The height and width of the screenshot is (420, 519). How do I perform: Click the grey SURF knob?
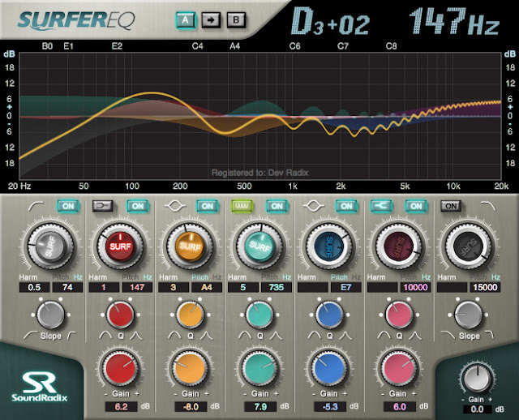[x=50, y=246]
